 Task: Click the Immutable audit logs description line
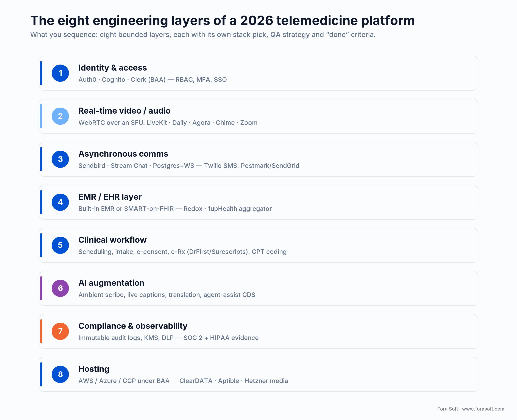(x=168, y=338)
